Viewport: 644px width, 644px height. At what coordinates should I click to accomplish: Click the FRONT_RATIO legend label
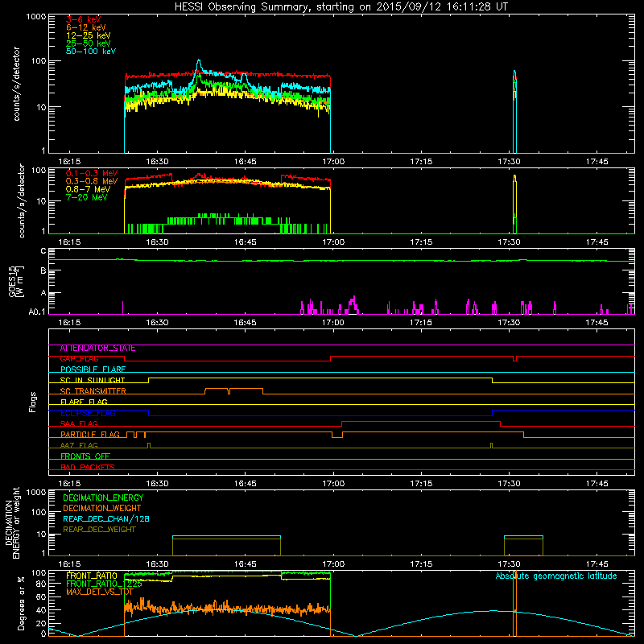(x=92, y=576)
